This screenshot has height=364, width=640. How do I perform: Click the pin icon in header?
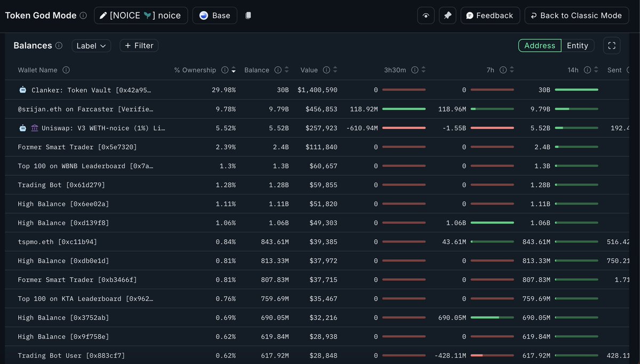pyautogui.click(x=447, y=15)
